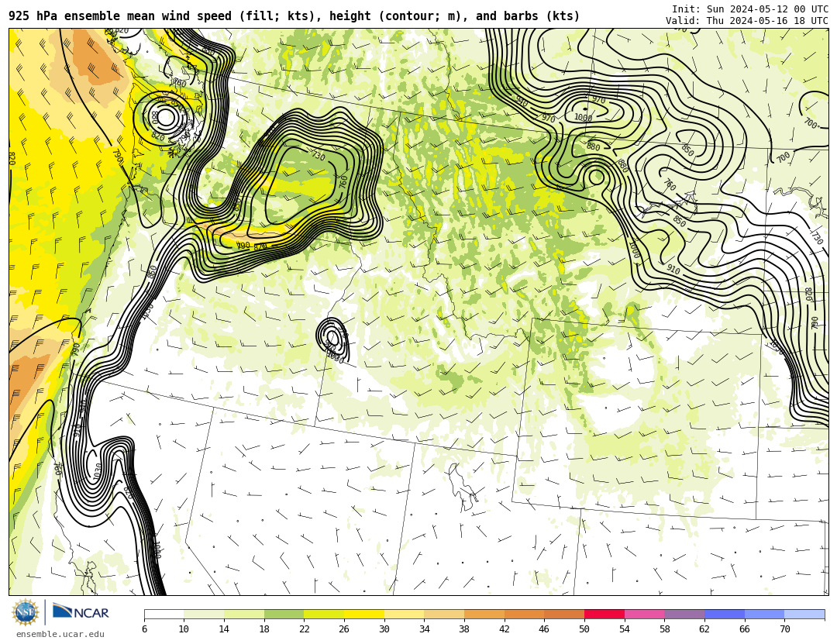Select the tan 34–38 kts colorbar segment
Image resolution: width=837 pixels, height=644 pixels.
tap(444, 614)
